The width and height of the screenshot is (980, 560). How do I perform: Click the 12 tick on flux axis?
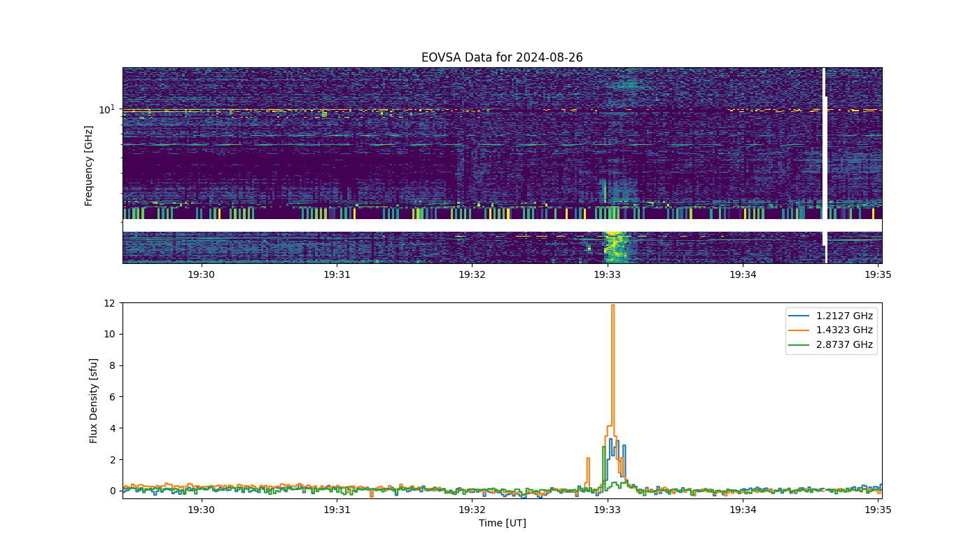pyautogui.click(x=110, y=303)
